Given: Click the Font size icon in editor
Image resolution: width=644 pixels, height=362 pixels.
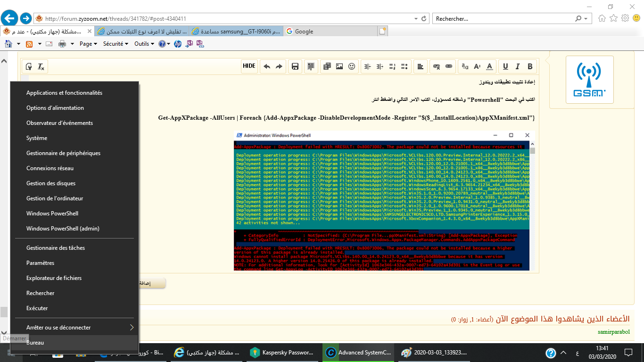Looking at the screenshot, I should (x=477, y=66).
